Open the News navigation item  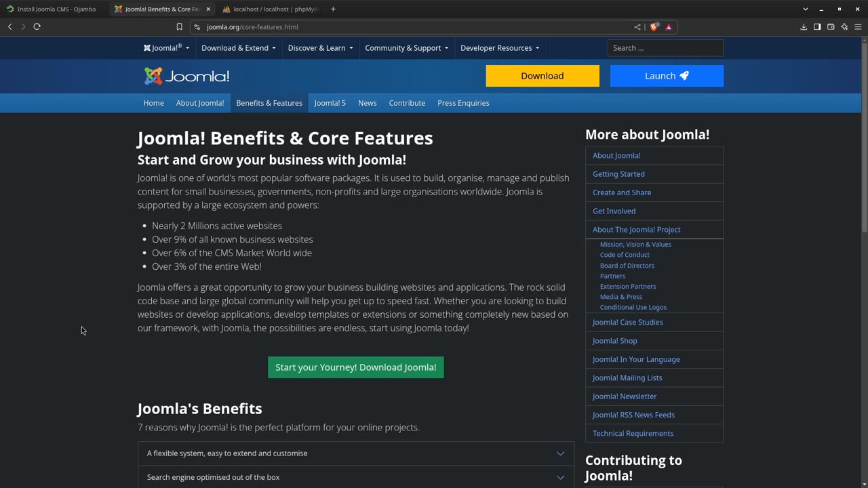click(368, 103)
